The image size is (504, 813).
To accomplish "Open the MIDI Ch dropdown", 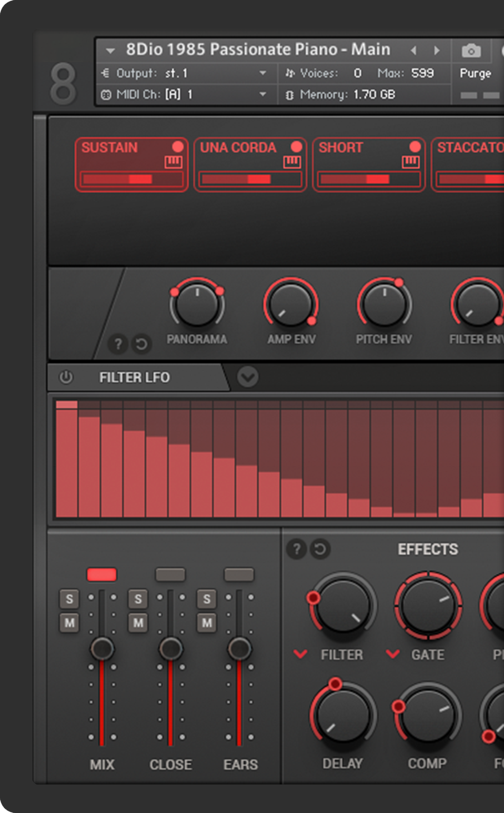I will [x=263, y=94].
